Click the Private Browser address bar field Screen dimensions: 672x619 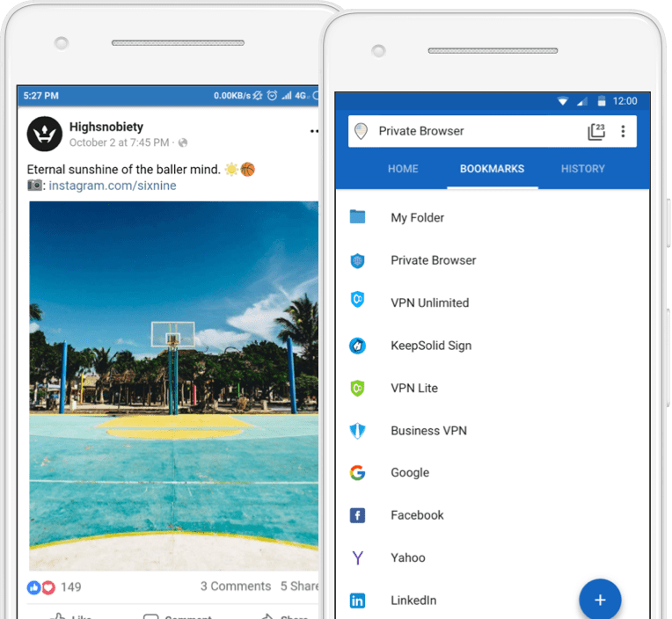coord(492,131)
